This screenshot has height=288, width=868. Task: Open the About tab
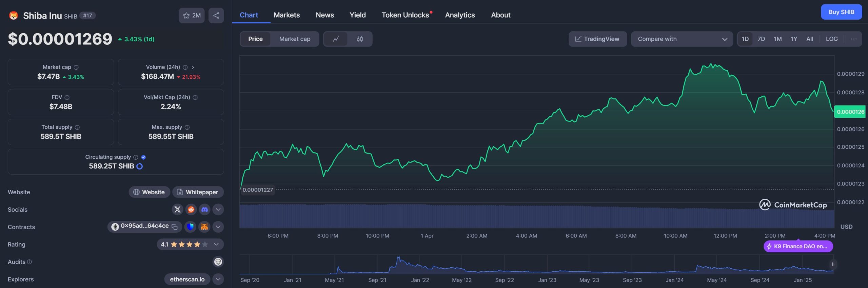click(x=501, y=15)
